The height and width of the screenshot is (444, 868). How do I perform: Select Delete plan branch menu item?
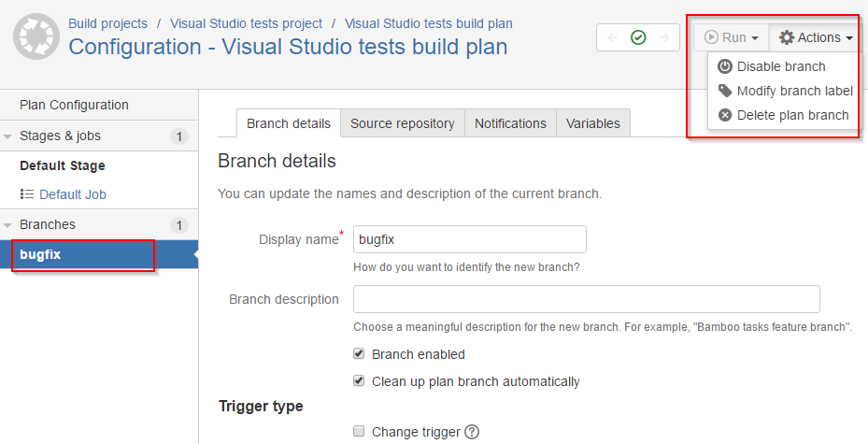click(x=783, y=115)
